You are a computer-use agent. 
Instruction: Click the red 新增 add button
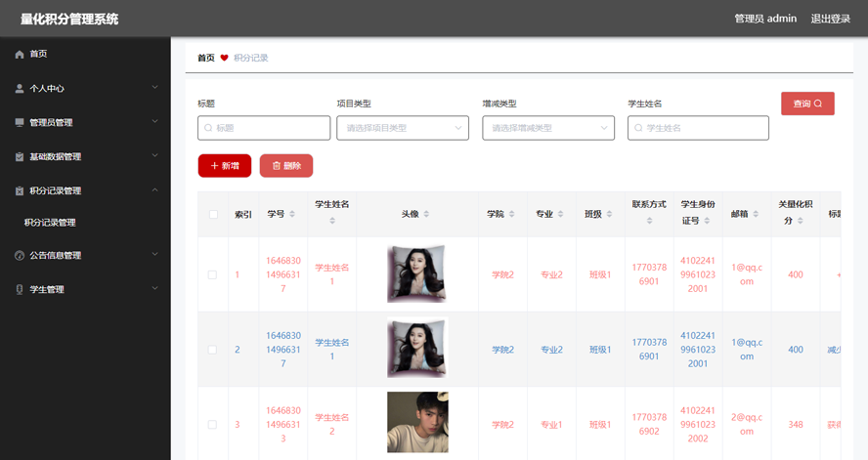(225, 166)
